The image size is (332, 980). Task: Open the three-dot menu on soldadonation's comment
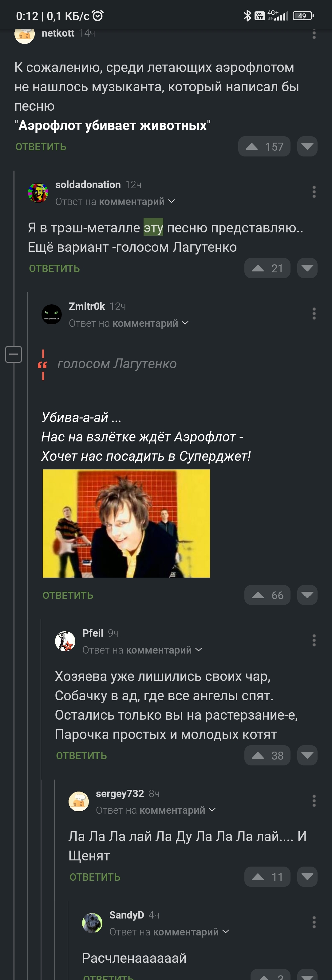[x=314, y=192]
